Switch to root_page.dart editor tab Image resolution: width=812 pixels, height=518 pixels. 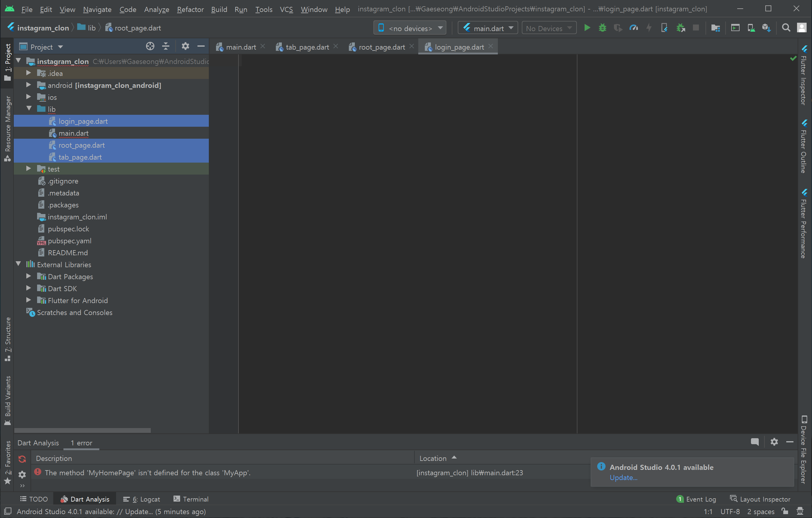click(381, 47)
